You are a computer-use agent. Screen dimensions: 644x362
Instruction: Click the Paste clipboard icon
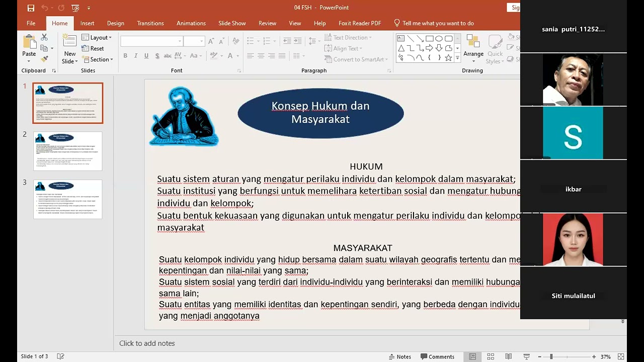point(29,42)
